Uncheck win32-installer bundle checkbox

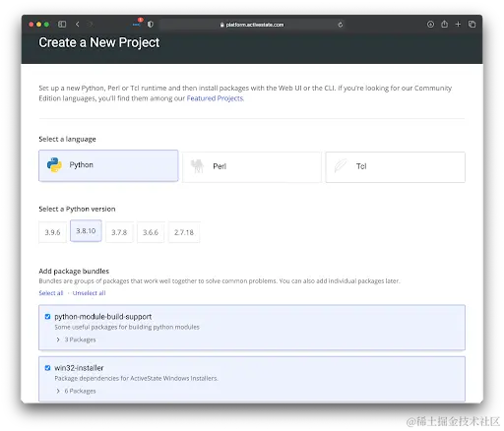click(x=47, y=368)
